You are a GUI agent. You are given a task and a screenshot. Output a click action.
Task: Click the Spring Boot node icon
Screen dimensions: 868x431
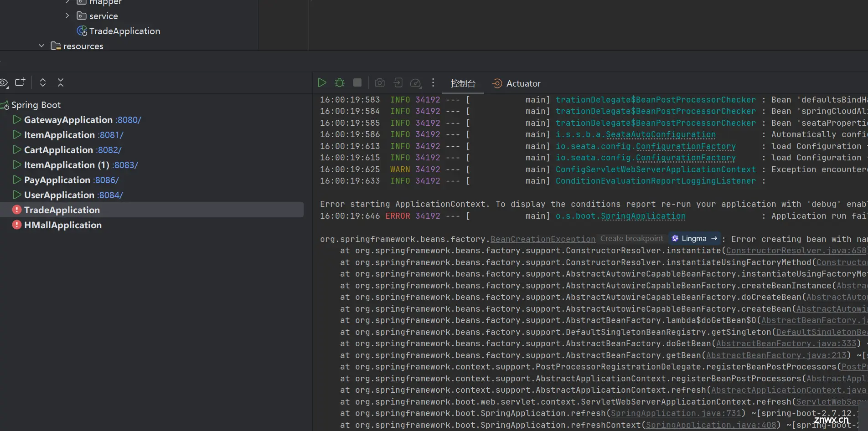point(5,105)
